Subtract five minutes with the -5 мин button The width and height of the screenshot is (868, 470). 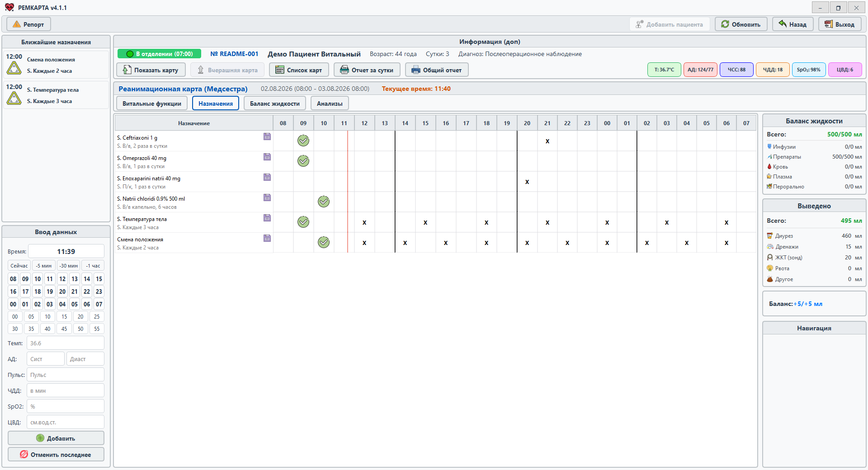pyautogui.click(x=44, y=266)
